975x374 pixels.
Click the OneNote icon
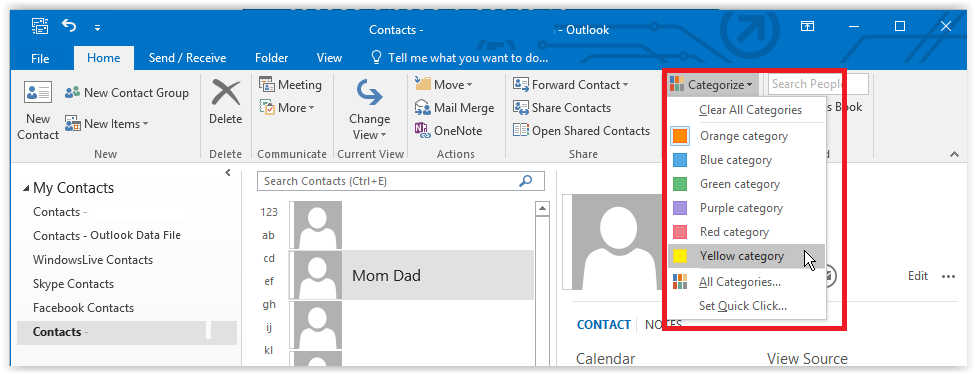click(x=423, y=131)
